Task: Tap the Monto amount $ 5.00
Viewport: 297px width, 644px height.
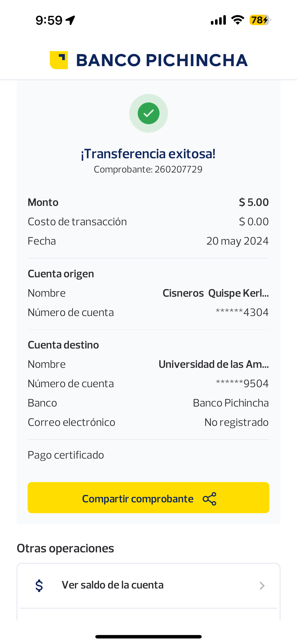Action: (x=253, y=202)
